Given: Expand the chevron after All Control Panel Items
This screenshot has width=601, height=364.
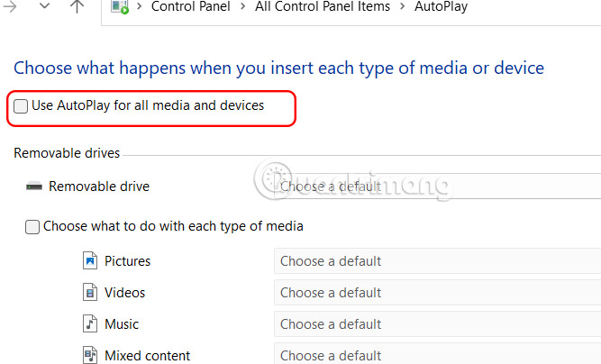Looking at the screenshot, I should pyautogui.click(x=402, y=7).
